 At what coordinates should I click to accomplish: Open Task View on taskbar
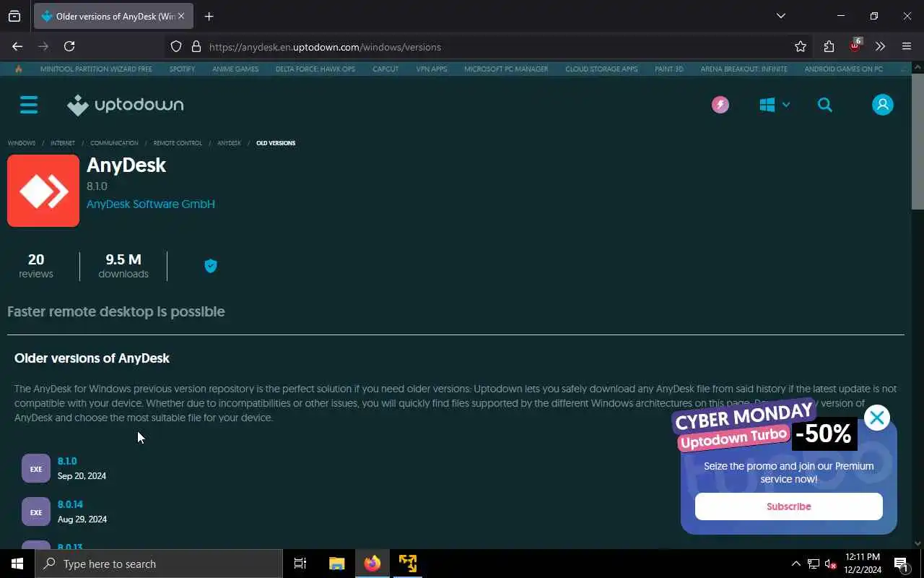(x=300, y=564)
